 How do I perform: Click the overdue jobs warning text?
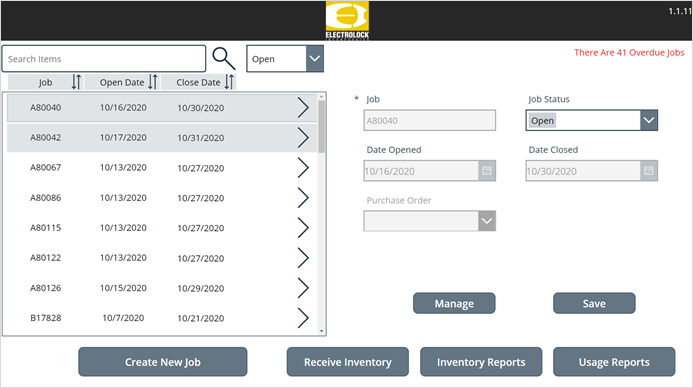629,53
